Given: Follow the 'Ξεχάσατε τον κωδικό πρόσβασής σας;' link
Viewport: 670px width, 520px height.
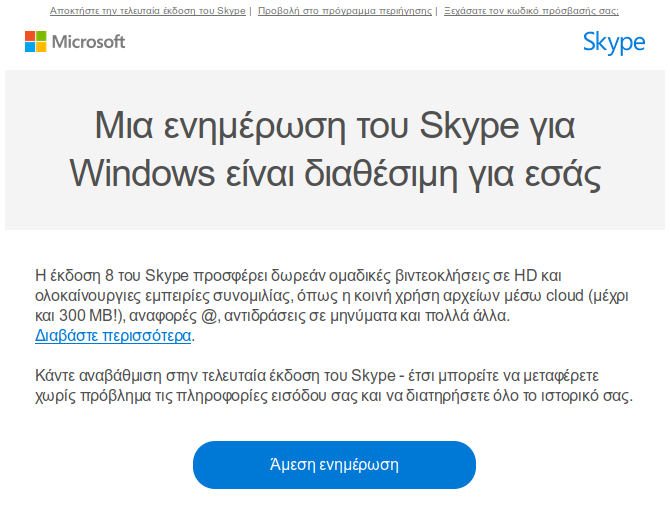Looking at the screenshot, I should click(x=531, y=11).
